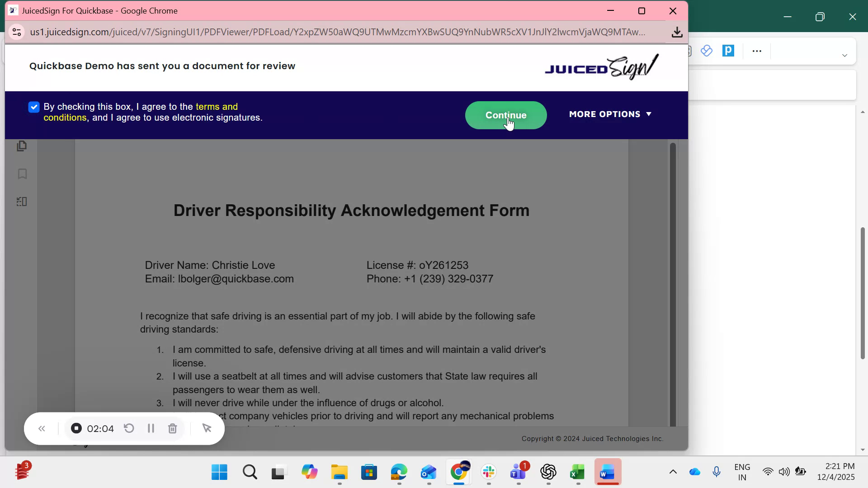Mute system volume from the taskbar
This screenshot has height=488, width=868.
pos(784,471)
